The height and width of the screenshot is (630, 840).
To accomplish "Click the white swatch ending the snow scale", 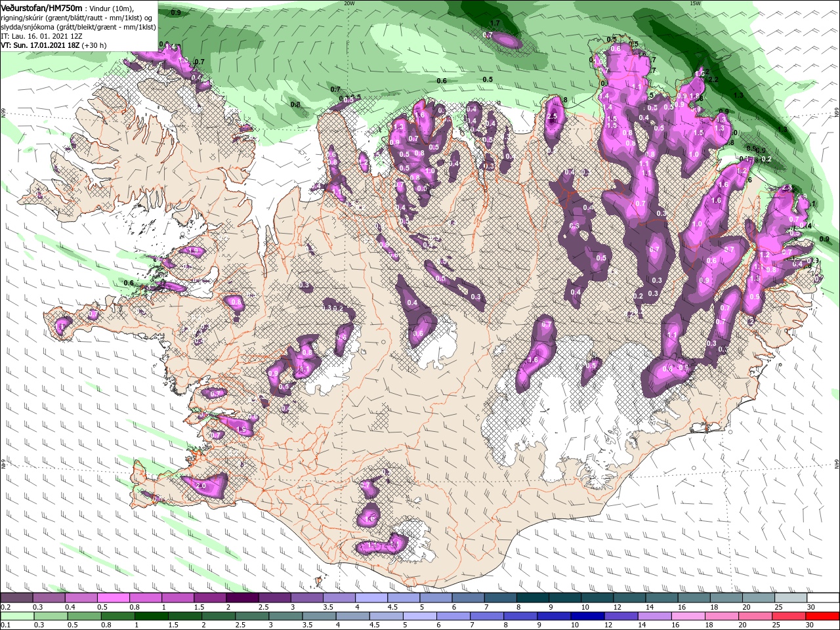I will [824, 598].
